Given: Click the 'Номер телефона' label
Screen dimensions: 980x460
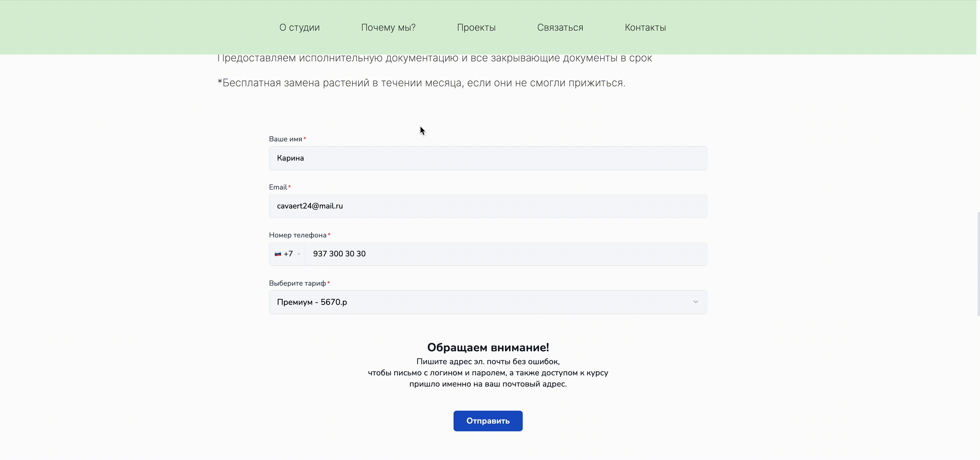Looking at the screenshot, I should 297,235.
